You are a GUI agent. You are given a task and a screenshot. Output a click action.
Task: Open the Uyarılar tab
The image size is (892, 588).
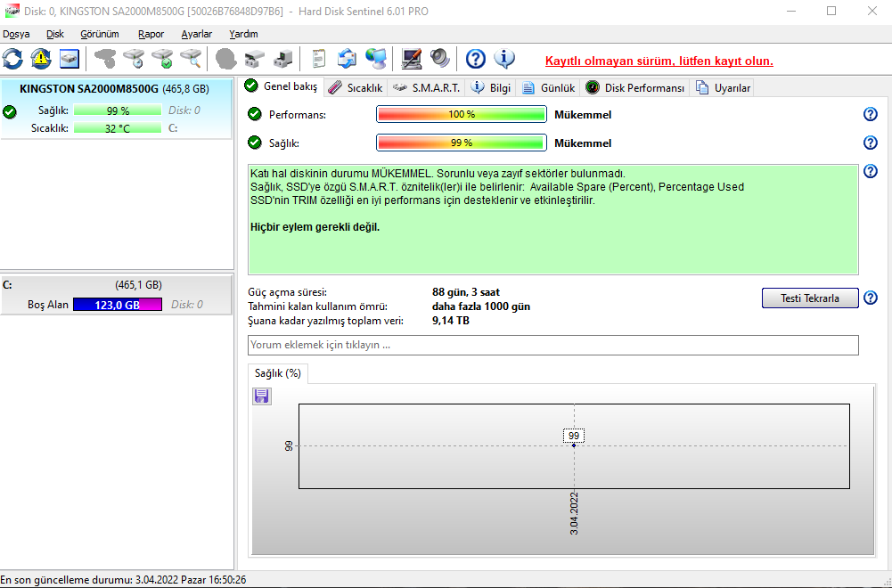[x=723, y=87]
